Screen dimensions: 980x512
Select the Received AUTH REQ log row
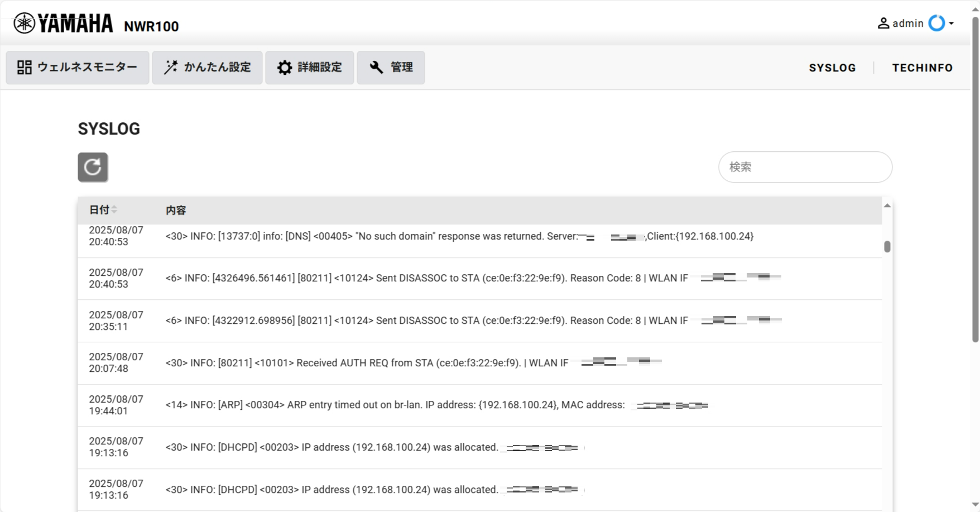366,363
